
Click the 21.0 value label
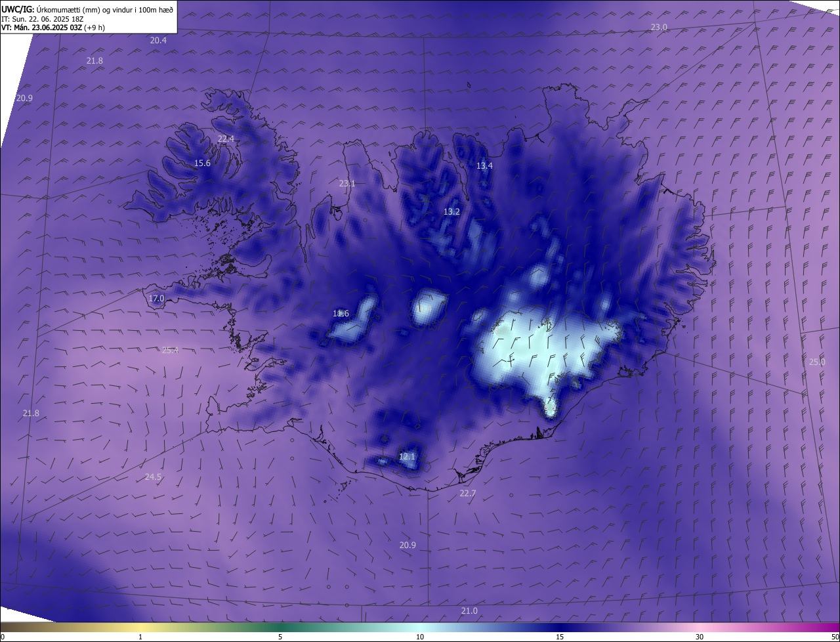click(x=469, y=611)
